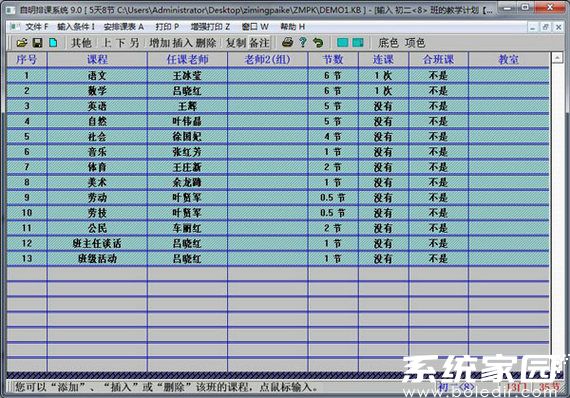Click the 教室 column header
Screen dimensions: 570x398
coord(509,59)
